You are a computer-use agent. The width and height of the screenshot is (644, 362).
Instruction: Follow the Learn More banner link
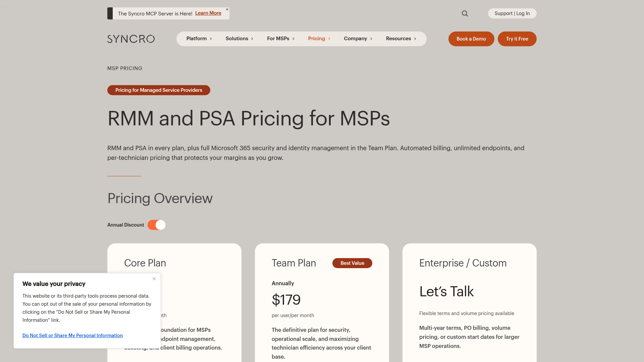(208, 13)
